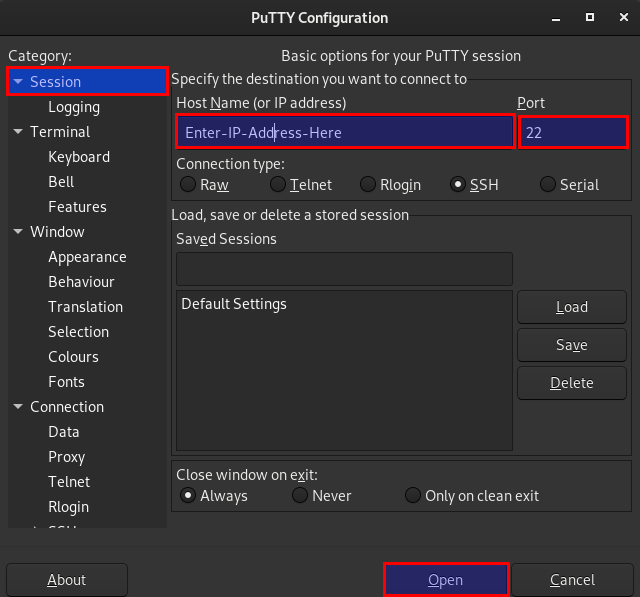The image size is (640, 597).
Task: Open the Appearance category
Action: (x=87, y=257)
